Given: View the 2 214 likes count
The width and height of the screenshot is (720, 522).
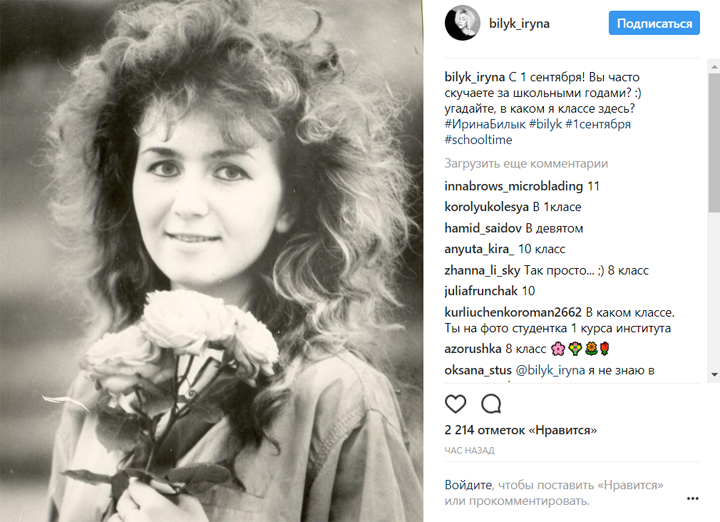Looking at the screenshot, I should [x=520, y=430].
